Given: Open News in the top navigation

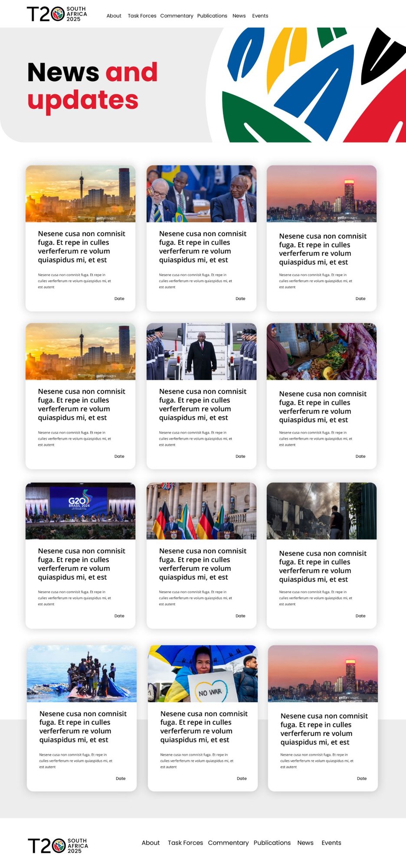Looking at the screenshot, I should 239,16.
